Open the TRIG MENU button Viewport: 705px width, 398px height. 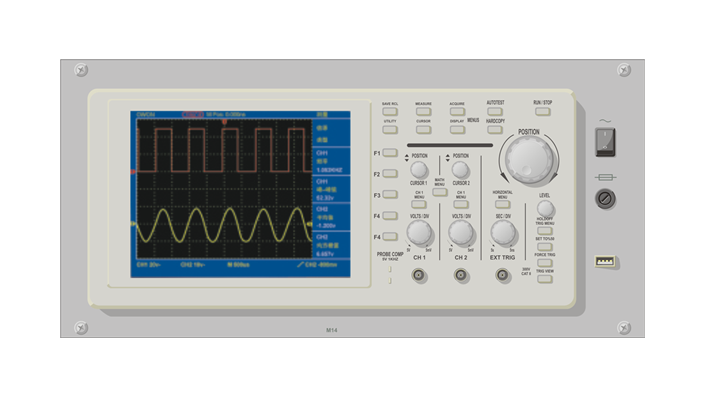pyautogui.click(x=544, y=231)
